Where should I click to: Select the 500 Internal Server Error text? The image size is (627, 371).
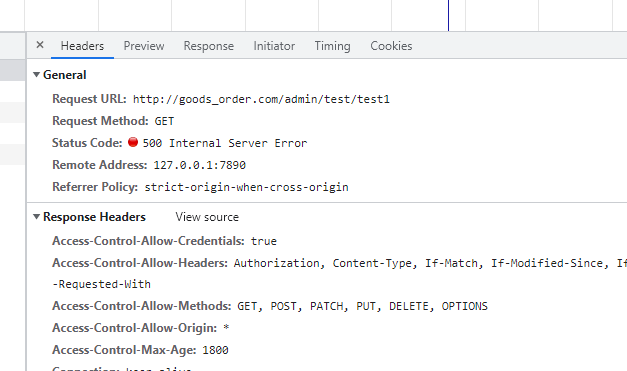[x=225, y=143]
